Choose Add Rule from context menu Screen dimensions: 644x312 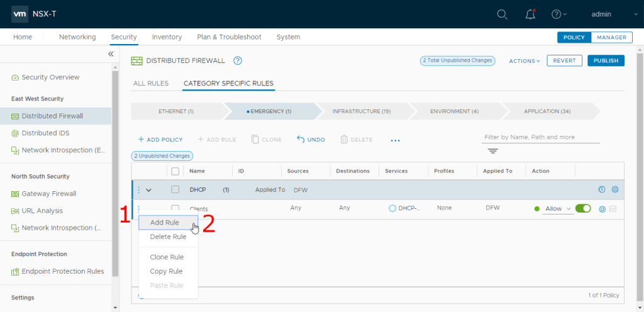click(x=165, y=223)
